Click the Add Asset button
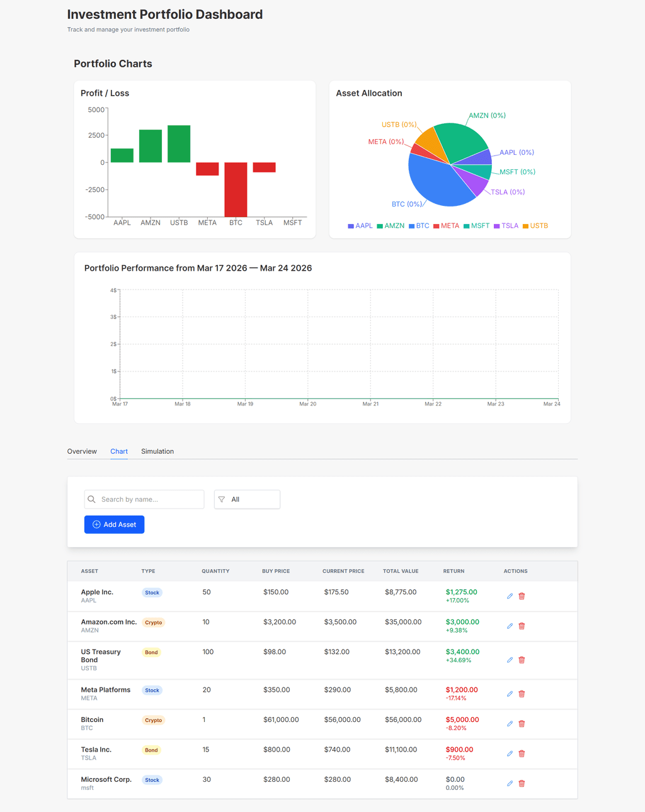The height and width of the screenshot is (812, 645). [114, 524]
